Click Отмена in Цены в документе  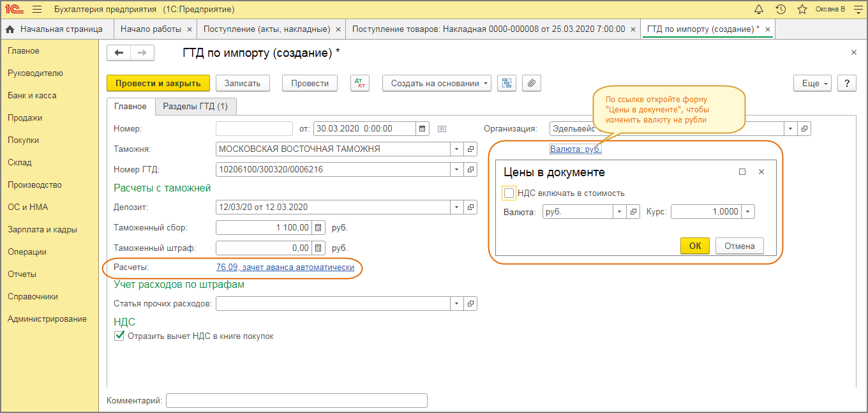[740, 246]
